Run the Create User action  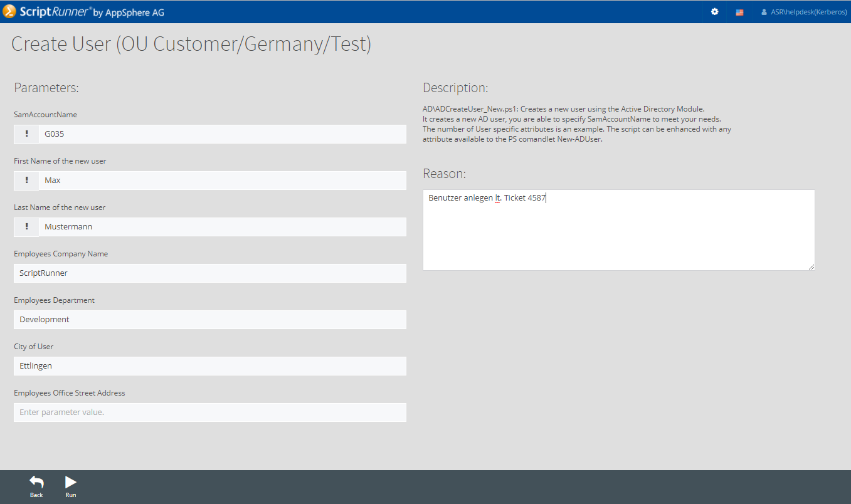pos(71,486)
